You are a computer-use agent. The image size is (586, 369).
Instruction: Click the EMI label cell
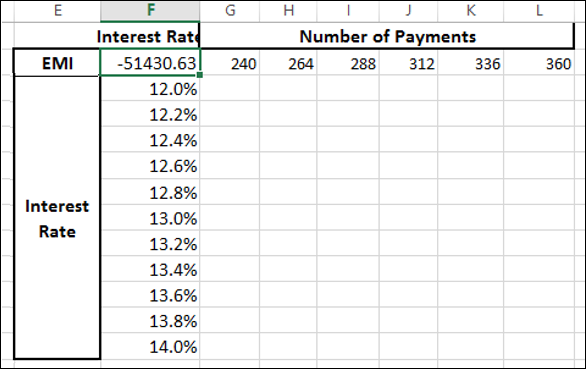click(x=57, y=63)
